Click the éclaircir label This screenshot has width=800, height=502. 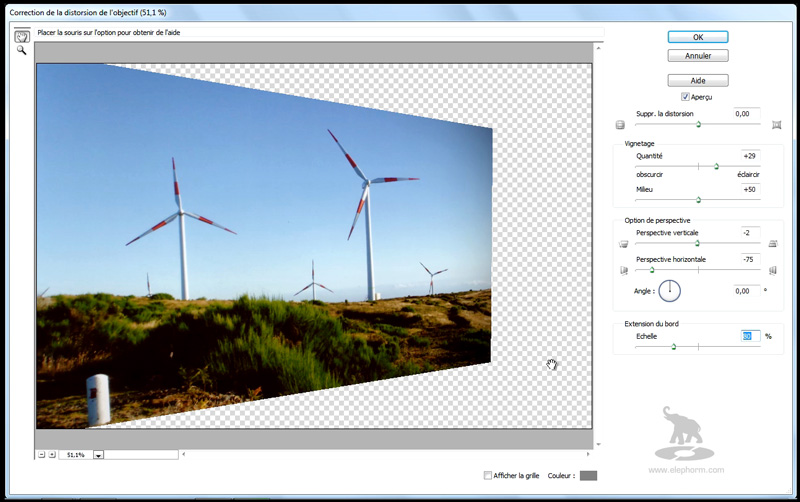[748, 174]
